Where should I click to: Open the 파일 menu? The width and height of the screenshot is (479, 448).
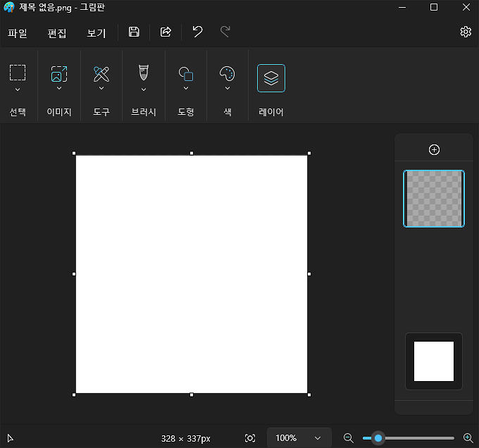pos(18,33)
